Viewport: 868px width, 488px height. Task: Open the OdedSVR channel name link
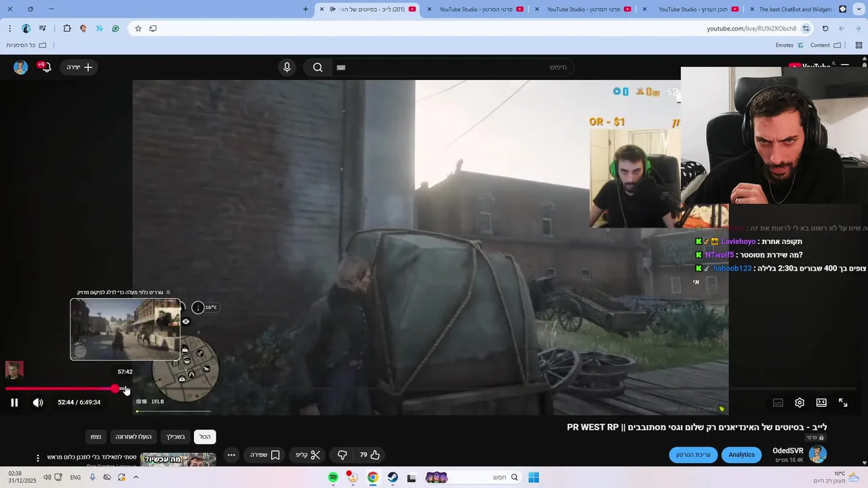788,451
